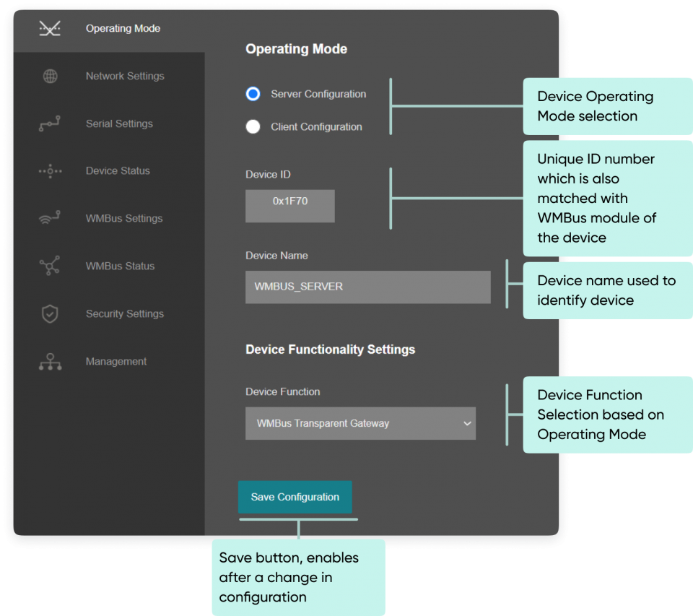Click the WMBus Status node icon
Image resolution: width=693 pixels, height=616 pixels.
coord(50,266)
